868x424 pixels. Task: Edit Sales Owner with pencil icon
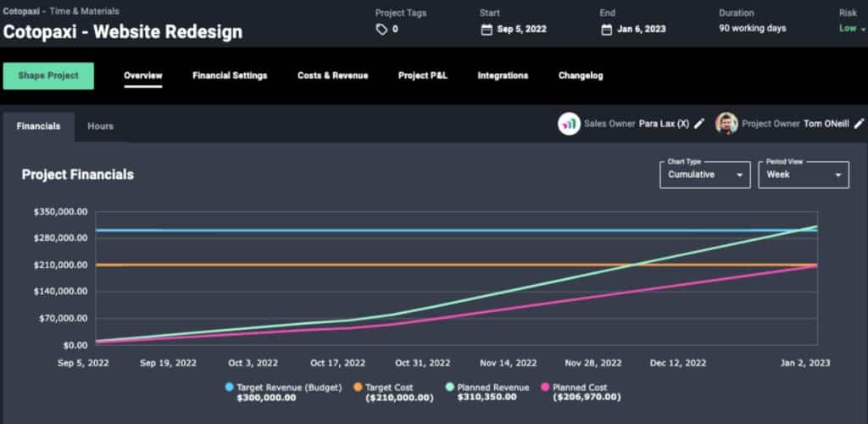point(699,124)
